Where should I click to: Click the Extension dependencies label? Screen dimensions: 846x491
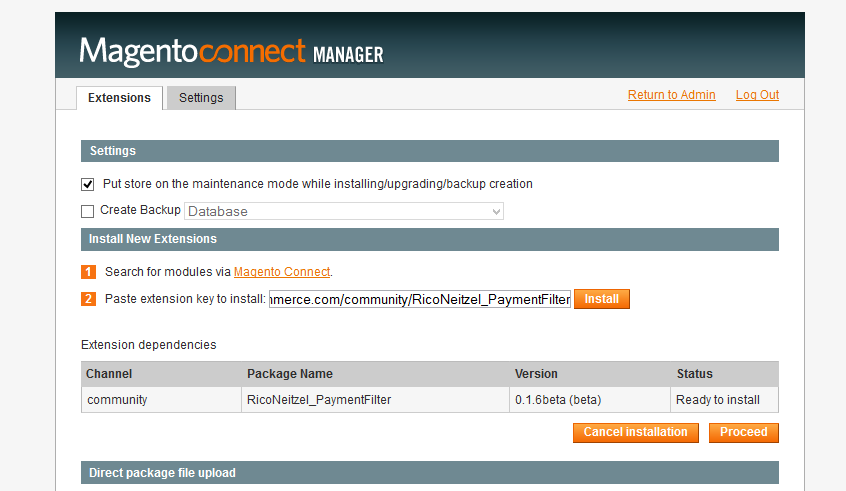click(148, 345)
